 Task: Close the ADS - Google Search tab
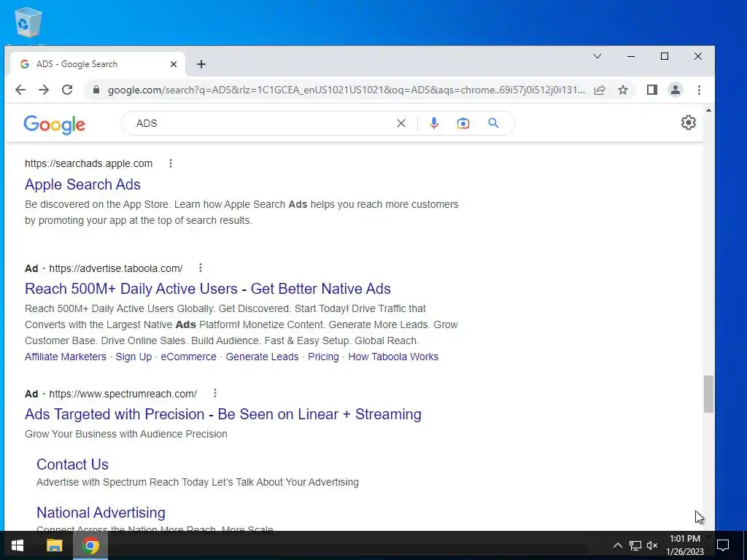click(x=174, y=64)
